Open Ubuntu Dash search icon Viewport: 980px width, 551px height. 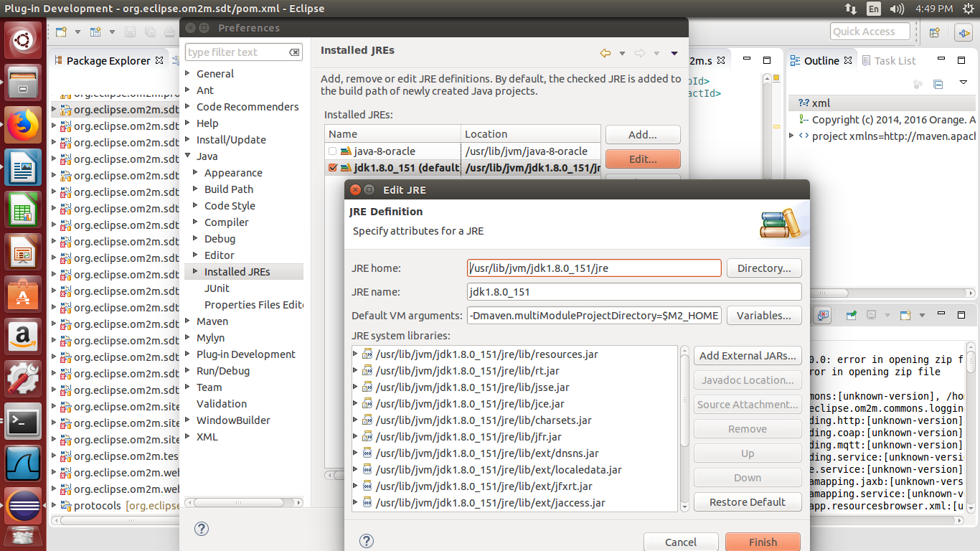(23, 40)
